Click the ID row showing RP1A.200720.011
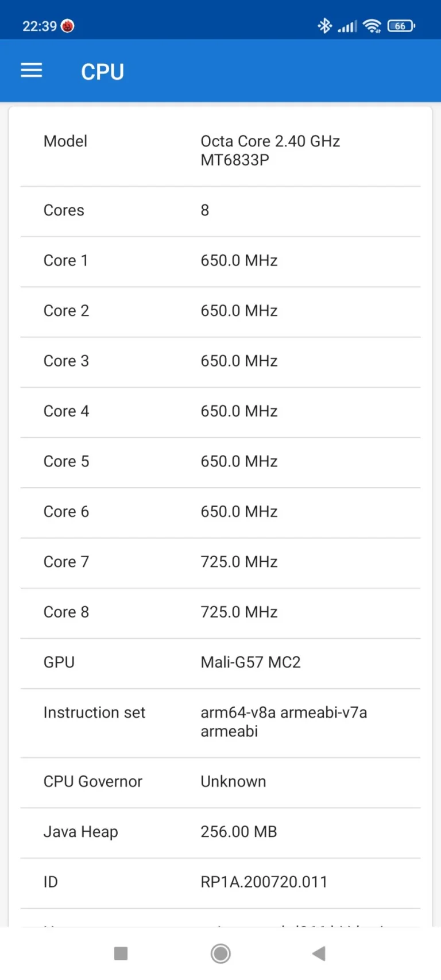 [x=220, y=882]
